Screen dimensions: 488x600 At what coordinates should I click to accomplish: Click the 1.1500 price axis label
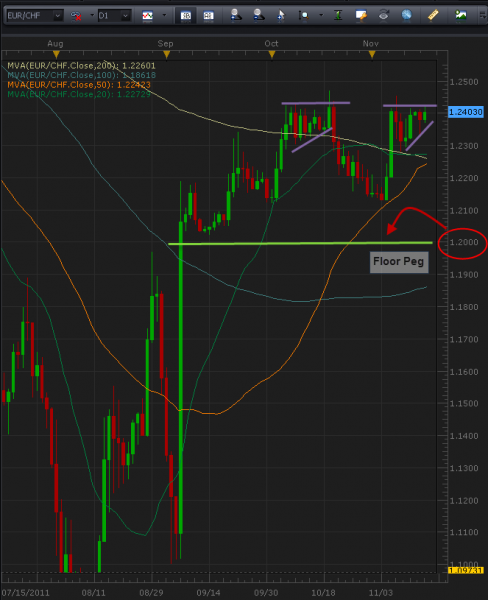click(464, 404)
